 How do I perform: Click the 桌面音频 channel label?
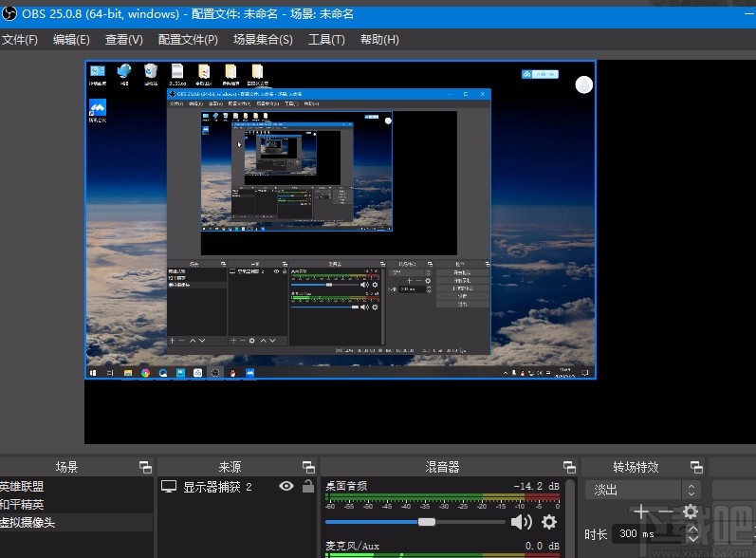click(x=346, y=486)
